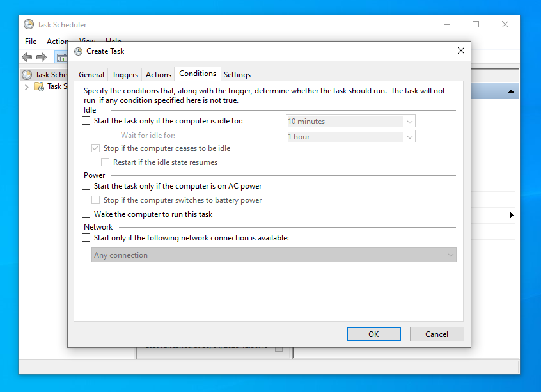Click the Cancel button
Screen dimensions: 541x392
[x=437, y=334]
